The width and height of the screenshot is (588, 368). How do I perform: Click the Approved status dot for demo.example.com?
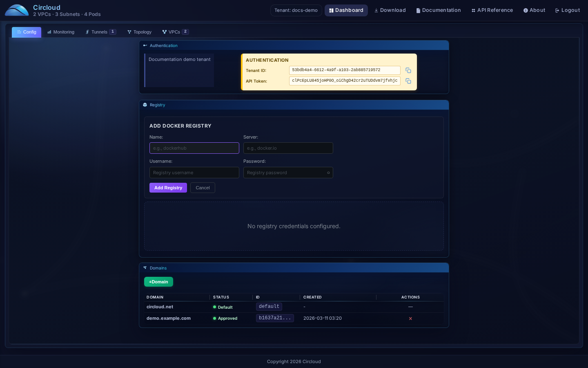(214, 319)
